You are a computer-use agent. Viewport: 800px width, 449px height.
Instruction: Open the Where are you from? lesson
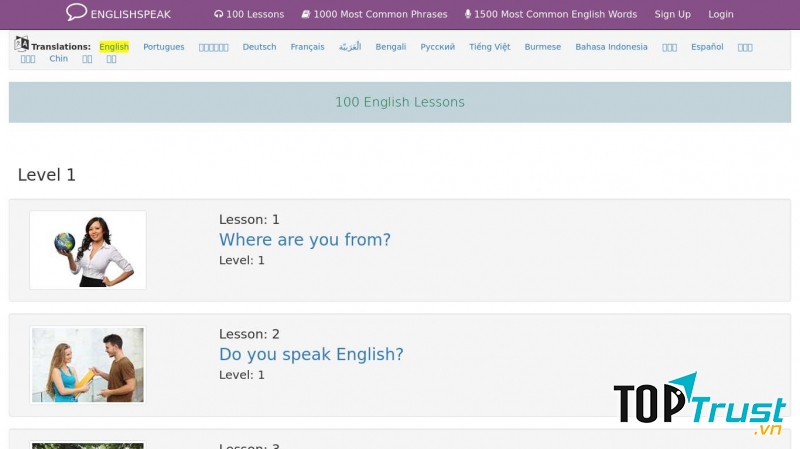click(x=305, y=239)
